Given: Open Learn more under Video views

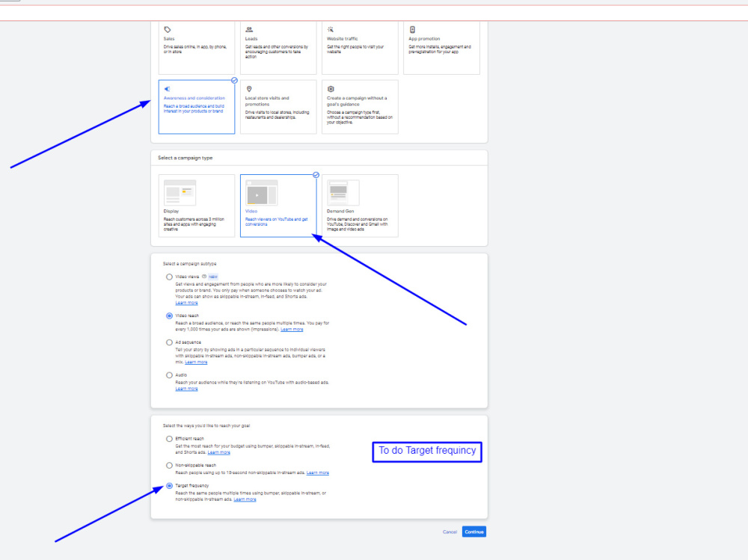Looking at the screenshot, I should [186, 303].
